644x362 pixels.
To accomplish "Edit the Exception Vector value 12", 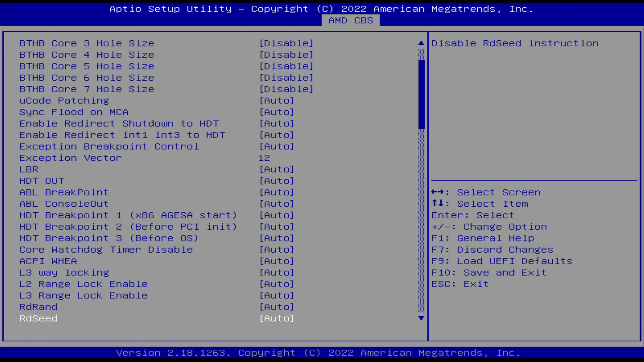I will [x=264, y=158].
